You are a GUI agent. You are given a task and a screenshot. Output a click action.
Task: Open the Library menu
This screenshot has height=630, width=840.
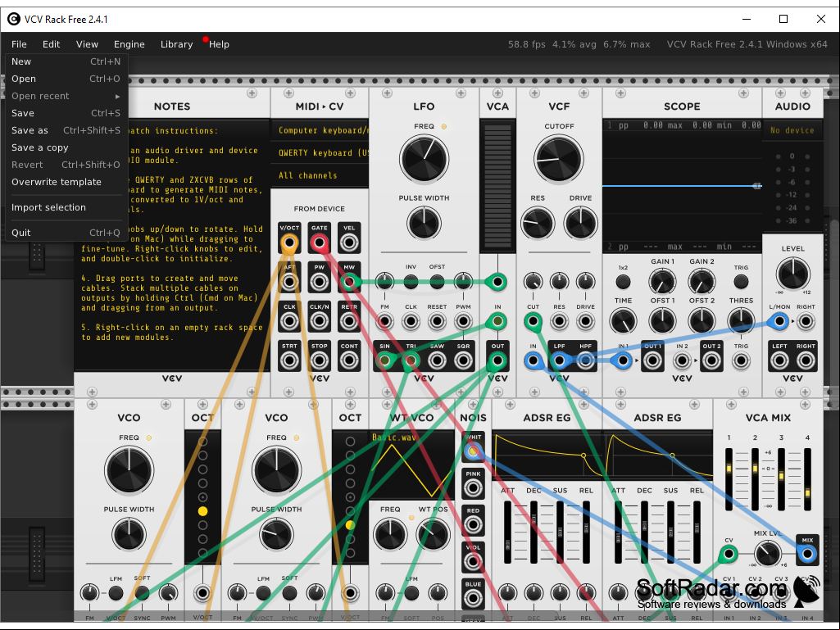176,44
